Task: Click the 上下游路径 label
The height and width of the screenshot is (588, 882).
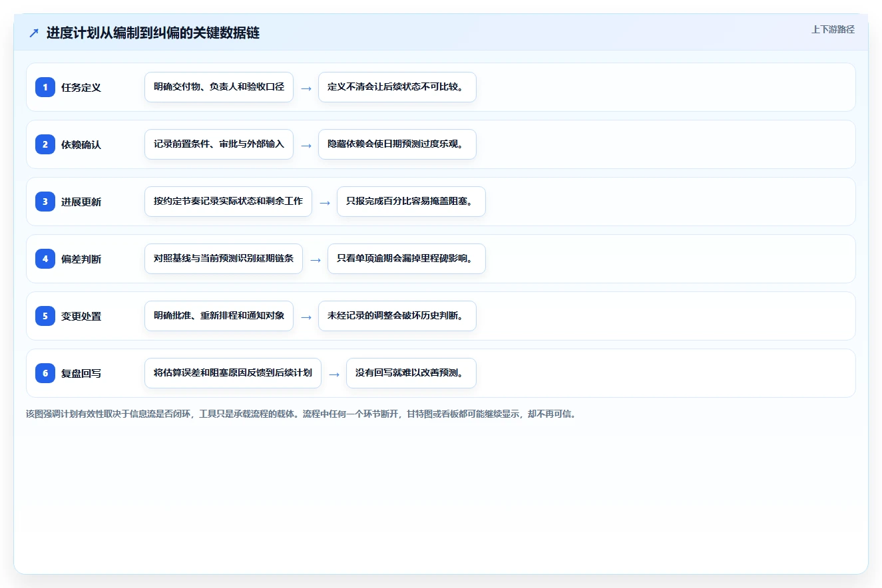Action: pos(833,29)
